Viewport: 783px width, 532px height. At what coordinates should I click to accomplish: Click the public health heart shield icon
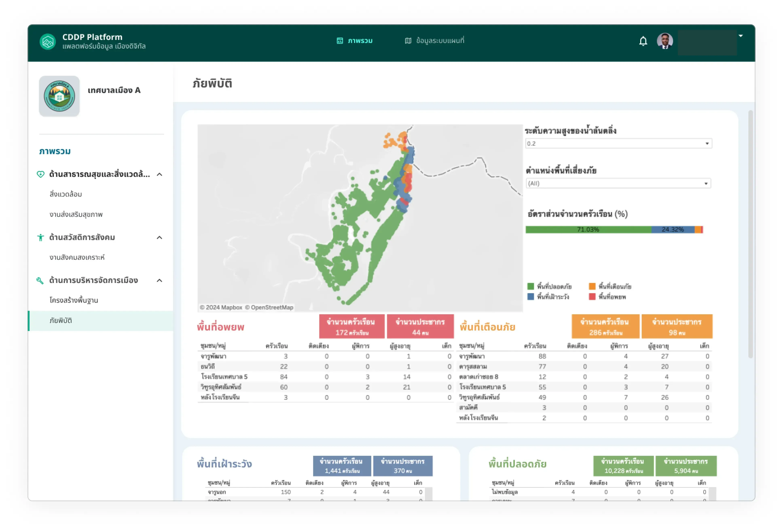point(40,174)
